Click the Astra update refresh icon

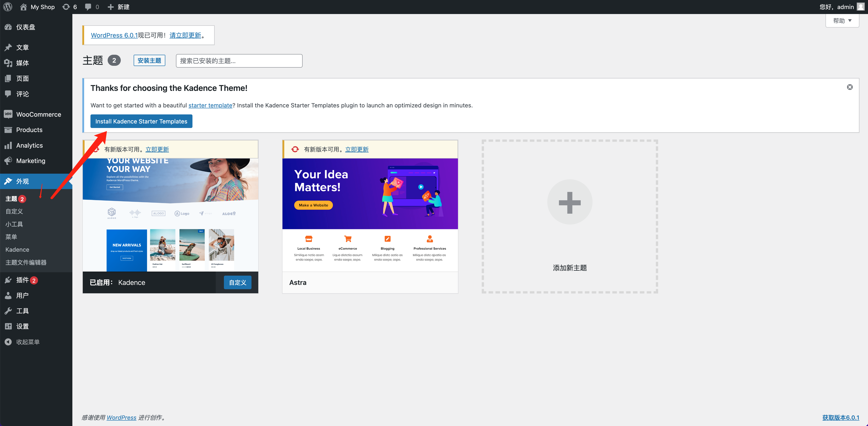point(295,149)
